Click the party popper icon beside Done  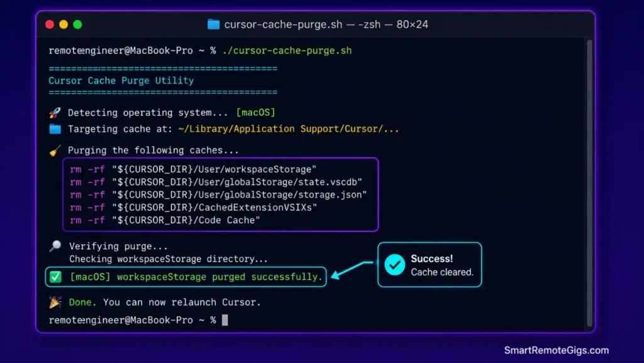click(55, 302)
